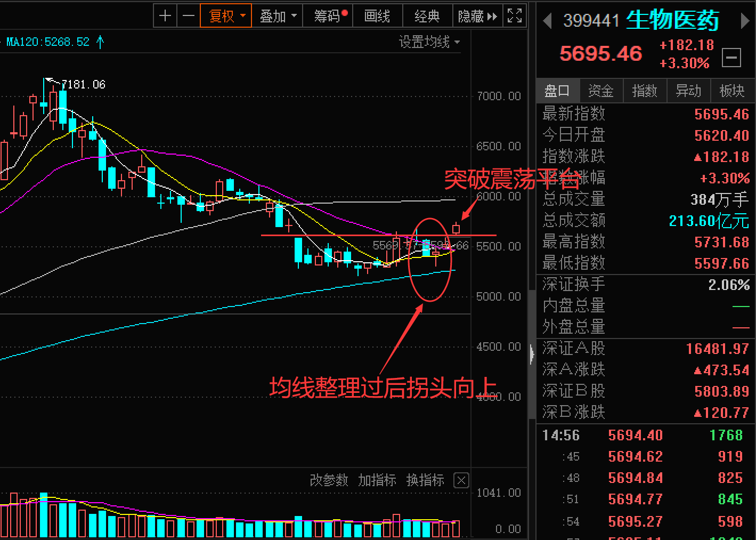This screenshot has width=756, height=540.
Task: Select the 画线 drawing tool
Action: [377, 16]
